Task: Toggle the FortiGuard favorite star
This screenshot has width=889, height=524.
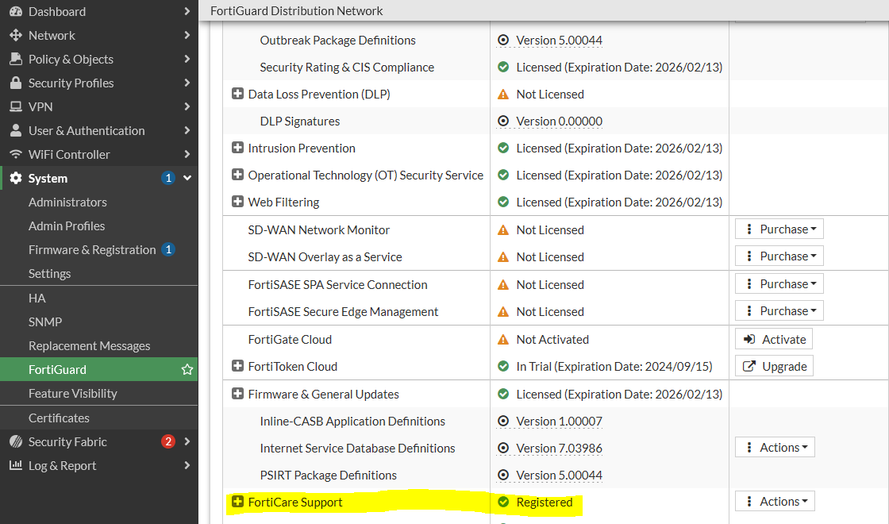Action: coord(187,370)
